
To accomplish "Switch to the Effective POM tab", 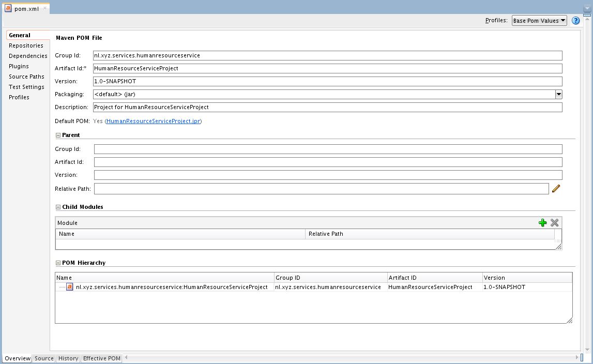I will point(101,358).
